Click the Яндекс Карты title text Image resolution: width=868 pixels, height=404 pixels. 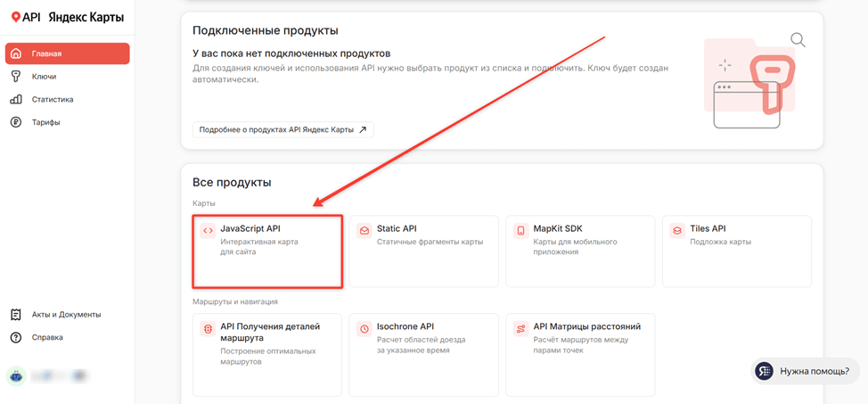pyautogui.click(x=86, y=18)
